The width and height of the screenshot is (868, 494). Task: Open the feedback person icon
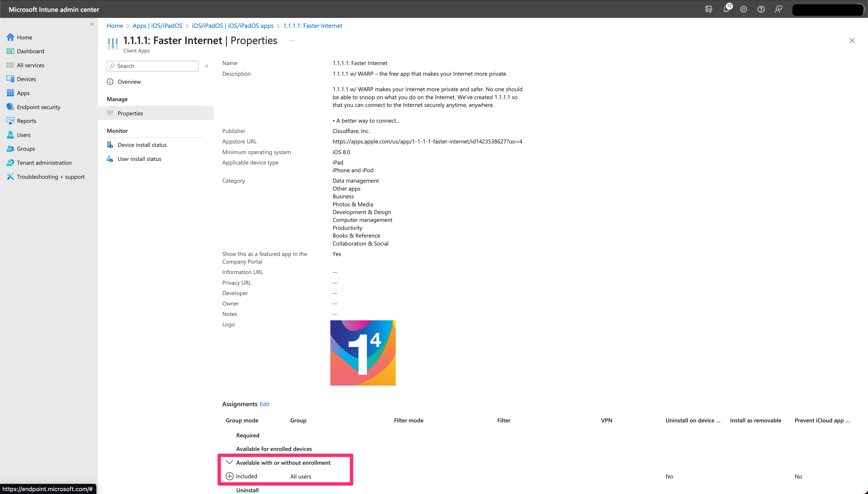tap(778, 9)
